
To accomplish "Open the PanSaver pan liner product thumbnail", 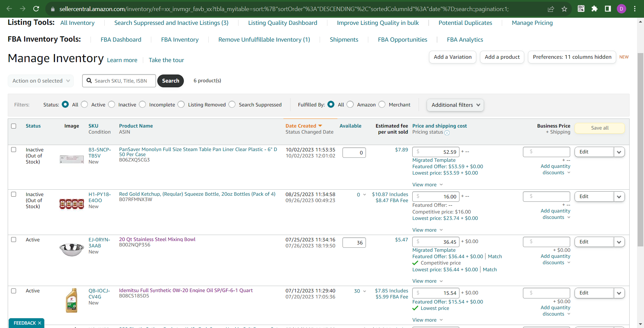I will click(x=71, y=159).
